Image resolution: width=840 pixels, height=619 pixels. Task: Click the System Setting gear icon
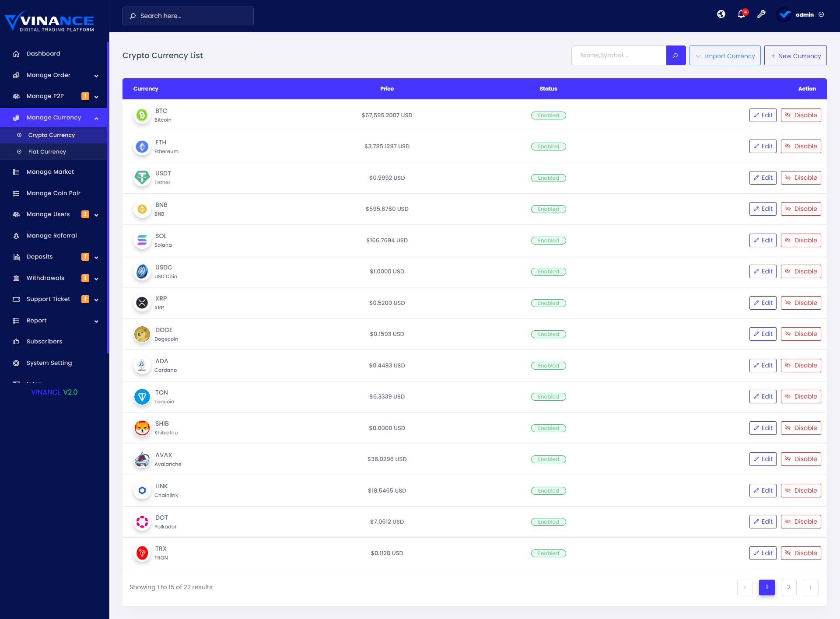(16, 363)
